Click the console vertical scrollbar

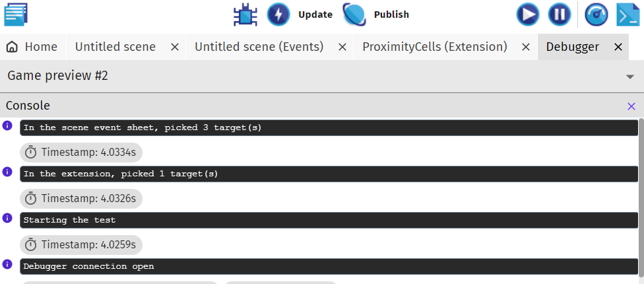[x=641, y=197]
